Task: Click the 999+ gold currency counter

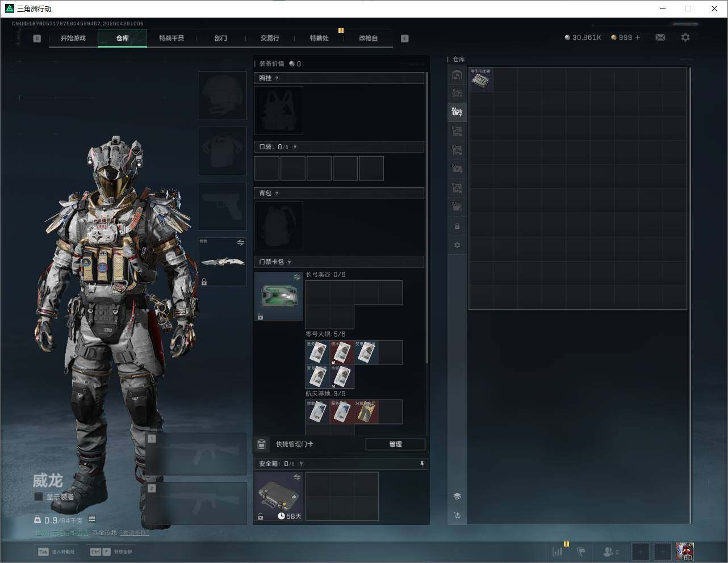Action: [x=625, y=37]
